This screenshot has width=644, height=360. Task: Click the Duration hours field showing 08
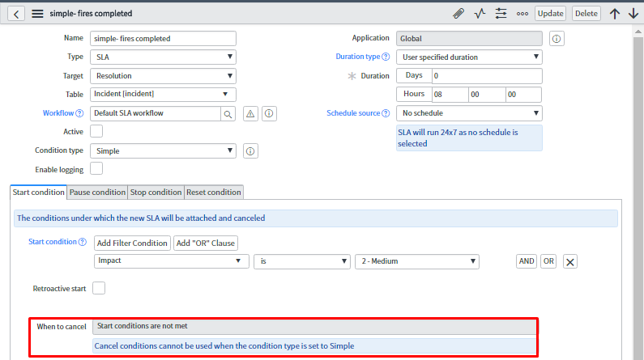tap(450, 95)
